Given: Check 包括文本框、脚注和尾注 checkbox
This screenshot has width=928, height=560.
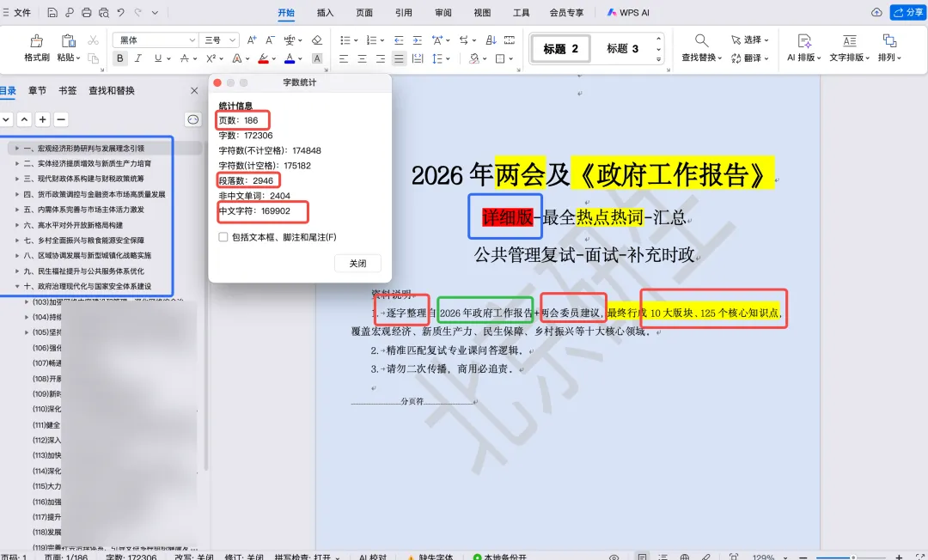Looking at the screenshot, I should point(223,237).
